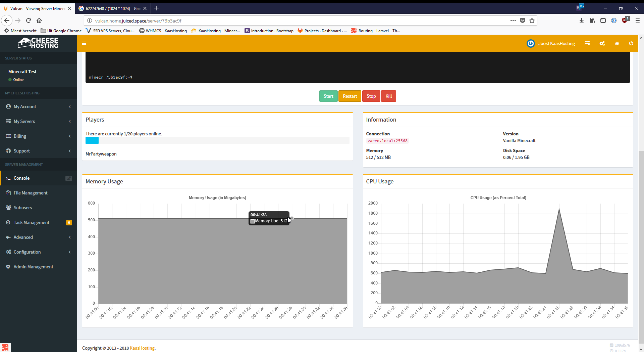This screenshot has width=644, height=352.
Task: Click the console pop-out icon in sidebar
Action: coord(68,178)
